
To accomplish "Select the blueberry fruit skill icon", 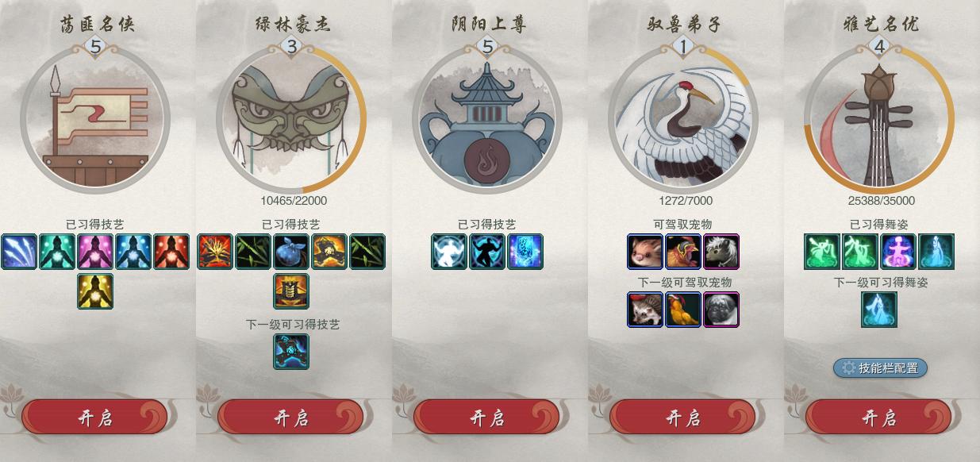I will point(291,252).
